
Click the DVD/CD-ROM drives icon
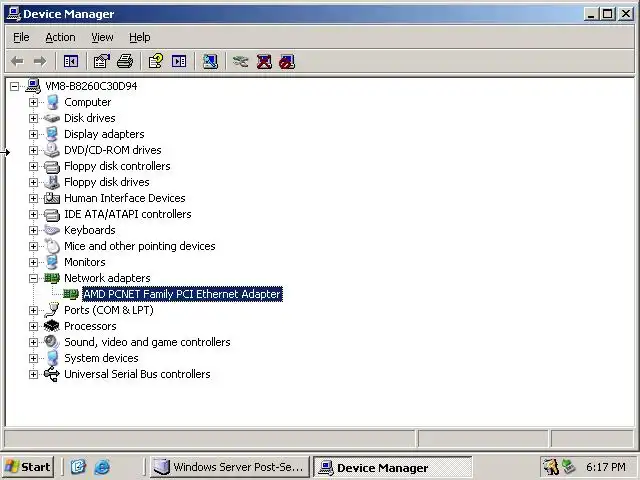tap(51, 150)
